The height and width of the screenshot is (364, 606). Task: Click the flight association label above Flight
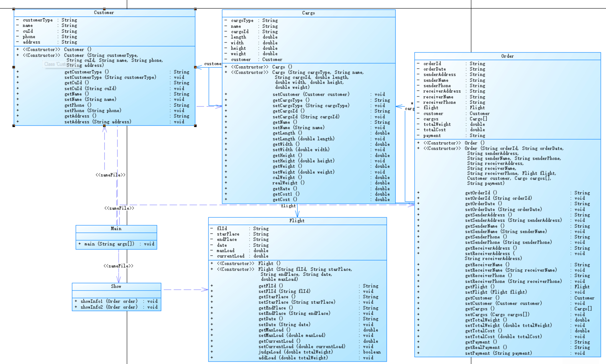point(288,206)
